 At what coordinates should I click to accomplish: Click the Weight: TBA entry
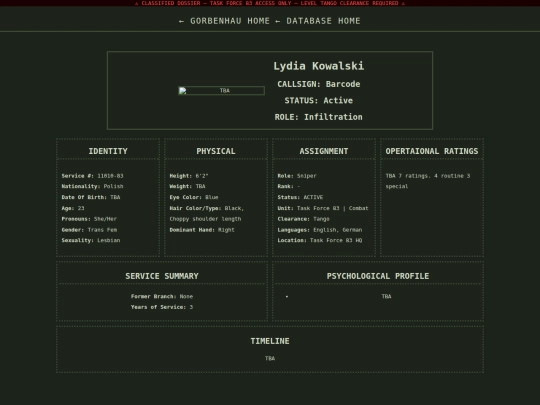pos(187,186)
